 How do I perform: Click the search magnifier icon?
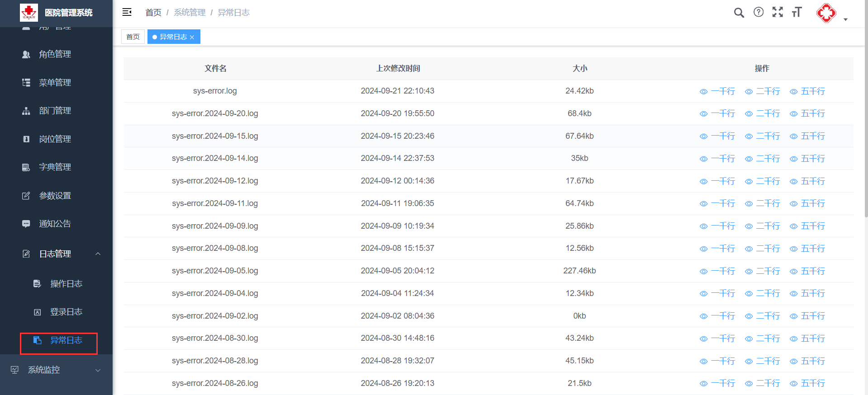pyautogui.click(x=739, y=13)
